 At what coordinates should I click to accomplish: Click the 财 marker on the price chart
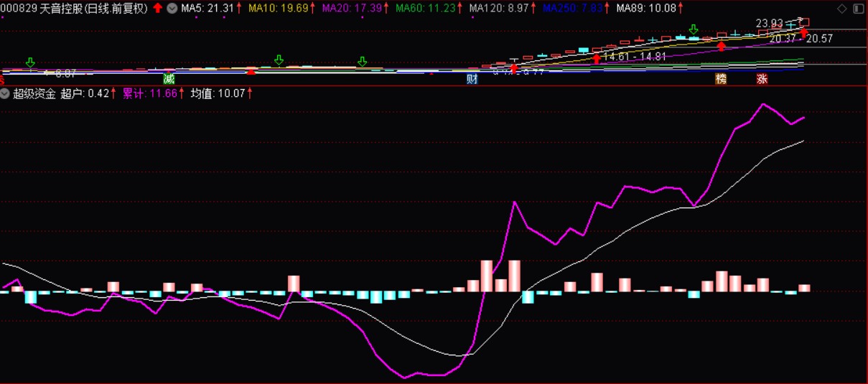click(x=472, y=79)
